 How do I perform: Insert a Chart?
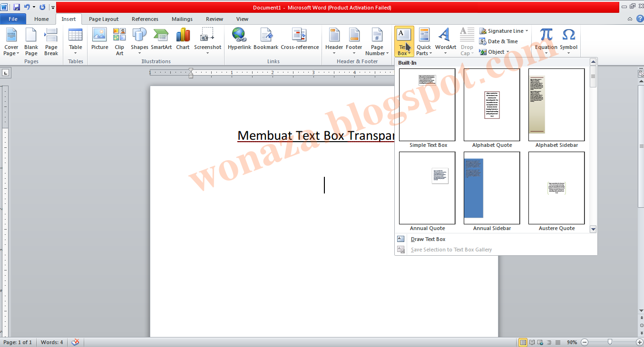click(x=183, y=38)
